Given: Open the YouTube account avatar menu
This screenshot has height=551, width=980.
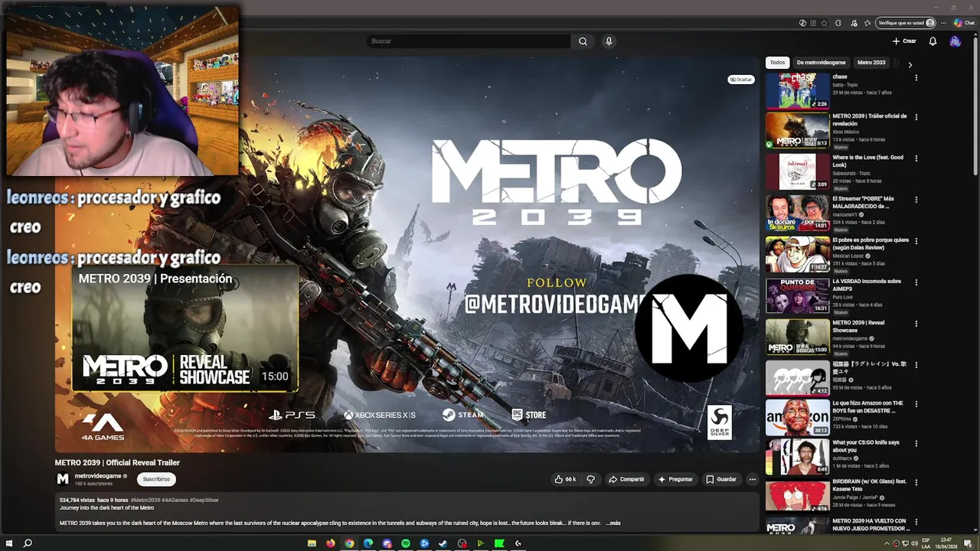Looking at the screenshot, I should point(955,41).
